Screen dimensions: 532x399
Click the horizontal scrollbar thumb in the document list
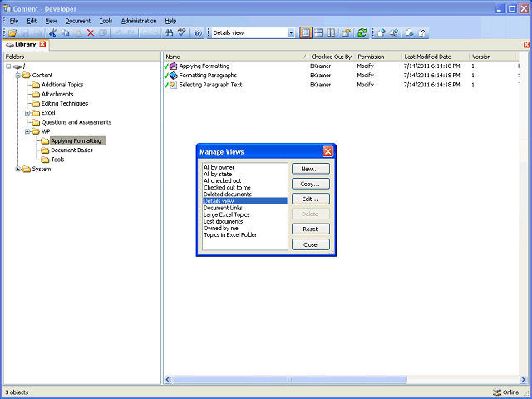[x=289, y=379]
